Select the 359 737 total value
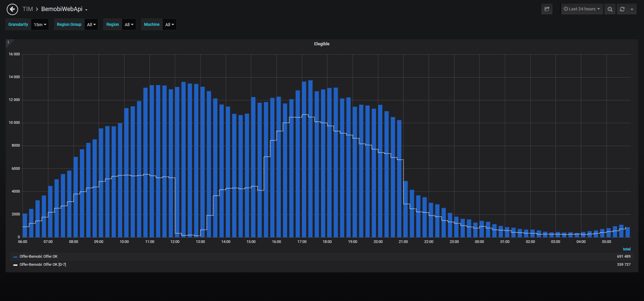The image size is (644, 301). pos(624,264)
